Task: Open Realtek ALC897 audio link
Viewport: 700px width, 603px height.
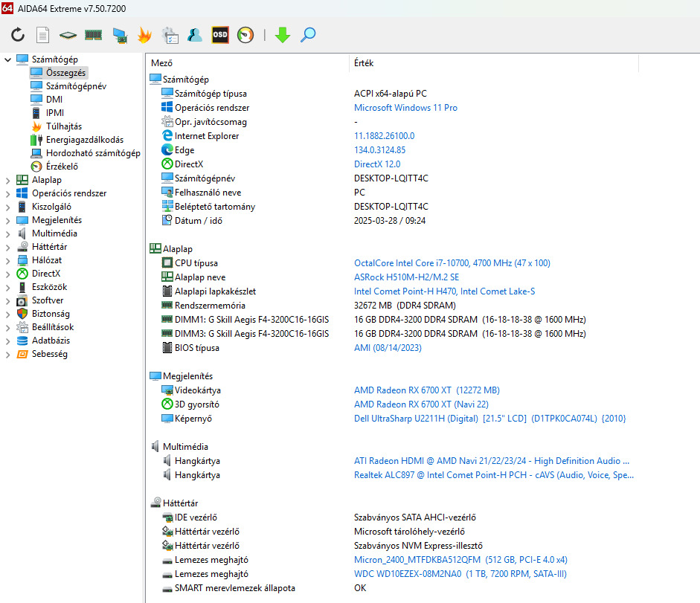Action: coord(494,475)
